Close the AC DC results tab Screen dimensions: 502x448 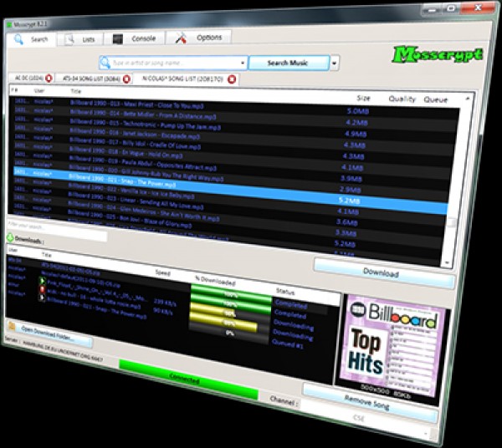point(49,78)
